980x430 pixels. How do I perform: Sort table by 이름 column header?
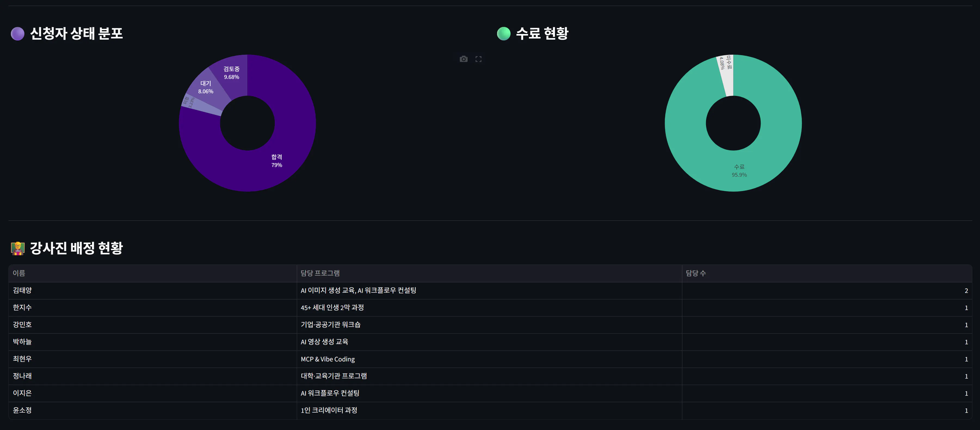19,273
